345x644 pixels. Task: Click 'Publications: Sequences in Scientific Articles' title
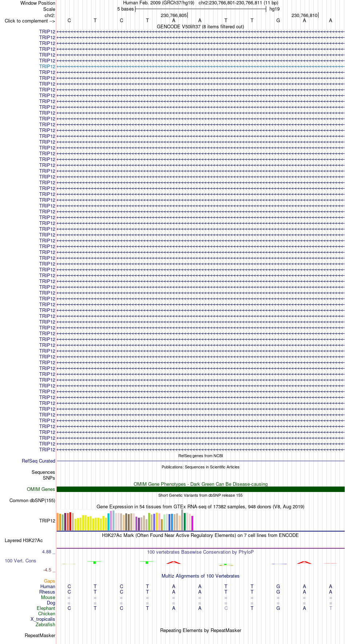[x=200, y=467]
